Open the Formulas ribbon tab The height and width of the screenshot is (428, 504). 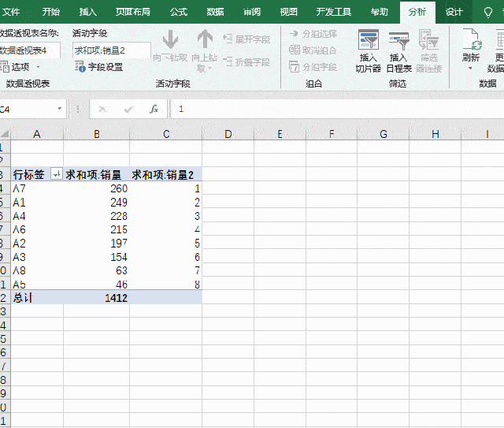click(179, 13)
